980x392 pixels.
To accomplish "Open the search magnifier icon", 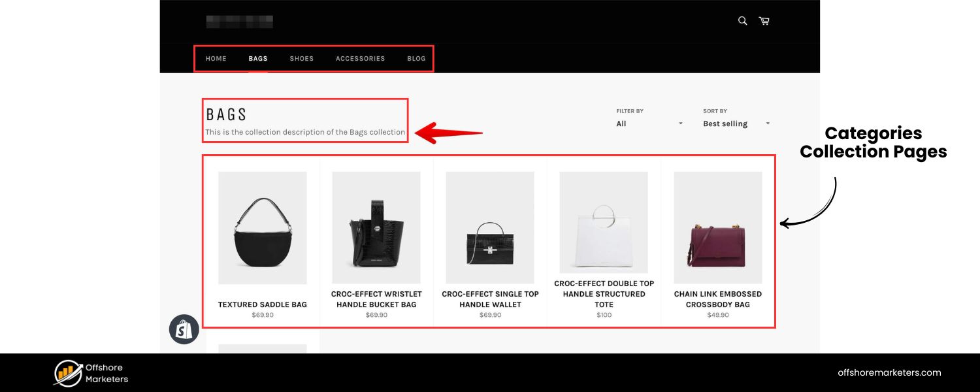I will [742, 21].
